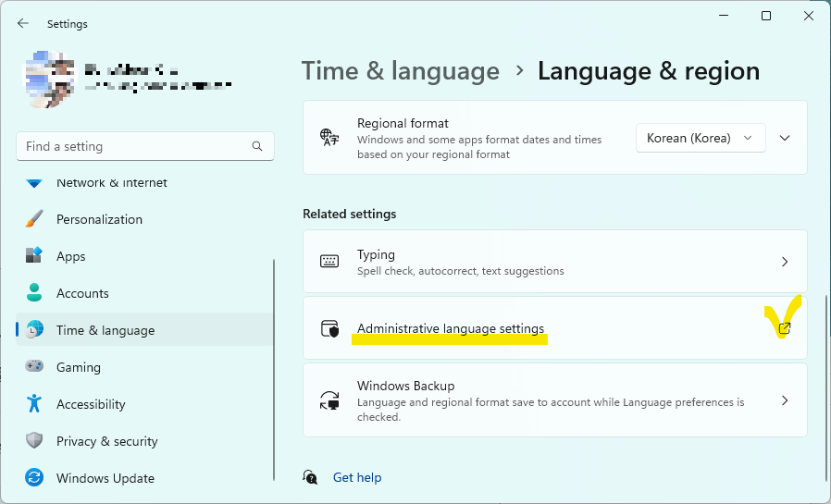Click the Gaming controller icon

tap(34, 367)
